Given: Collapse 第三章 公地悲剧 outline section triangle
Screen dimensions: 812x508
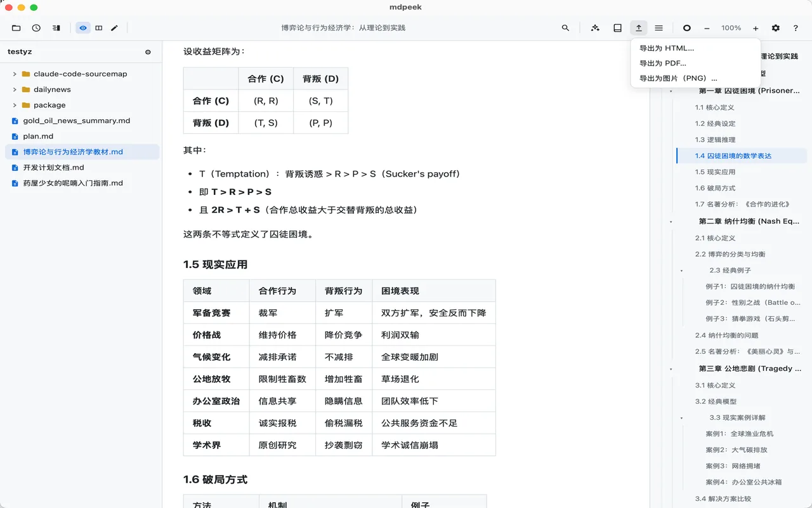Looking at the screenshot, I should click(671, 369).
